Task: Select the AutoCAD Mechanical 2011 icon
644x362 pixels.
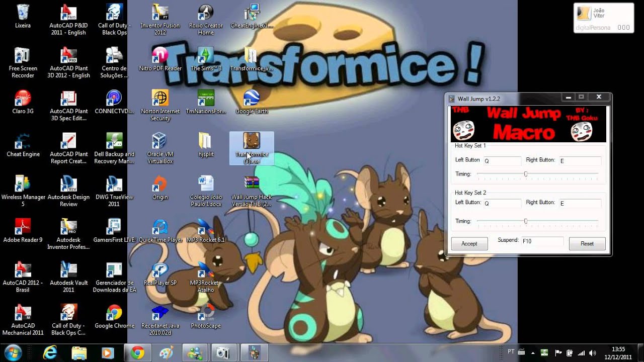Action: point(23,320)
